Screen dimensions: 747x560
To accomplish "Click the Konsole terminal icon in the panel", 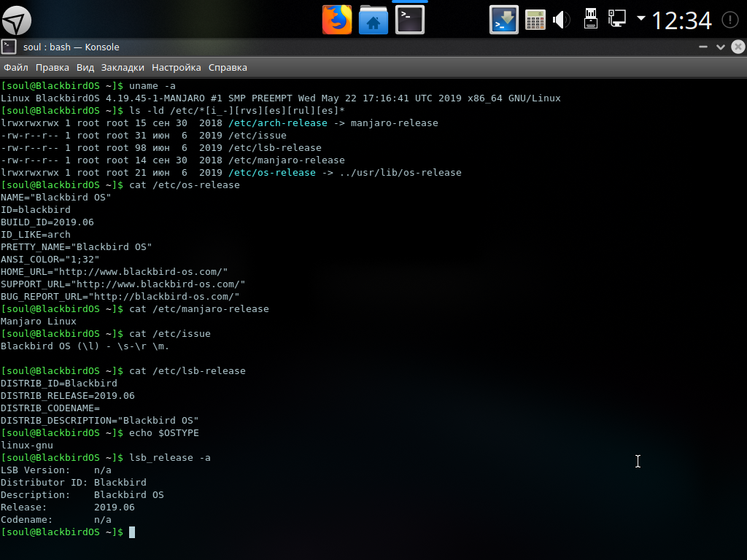I will (x=410, y=20).
